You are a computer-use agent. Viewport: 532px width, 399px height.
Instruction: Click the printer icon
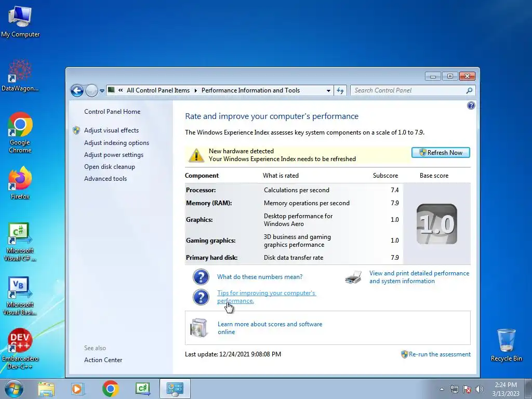point(353,277)
